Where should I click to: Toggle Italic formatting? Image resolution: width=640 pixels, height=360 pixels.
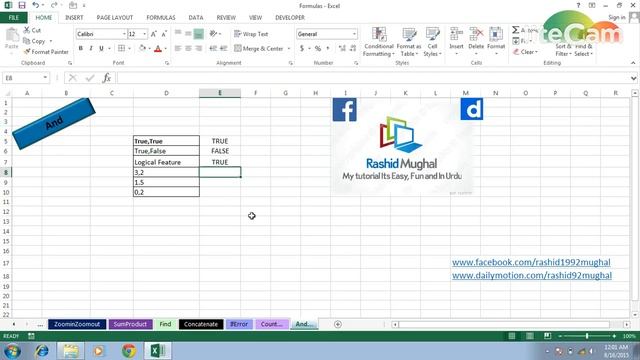(91, 48)
